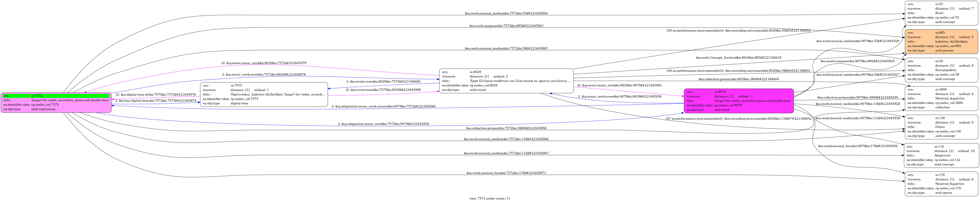Select the magenta auth-work node oi:9079
Viewport: 980px width, 202px height.
tap(738, 101)
